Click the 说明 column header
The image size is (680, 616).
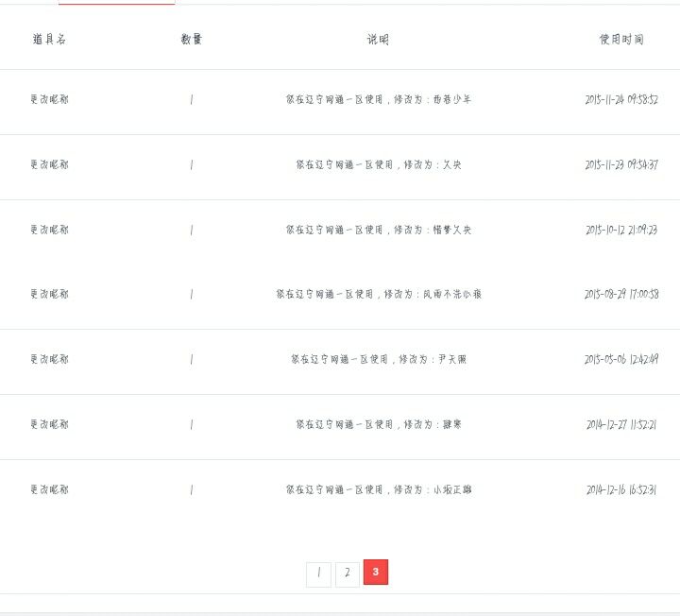(378, 40)
